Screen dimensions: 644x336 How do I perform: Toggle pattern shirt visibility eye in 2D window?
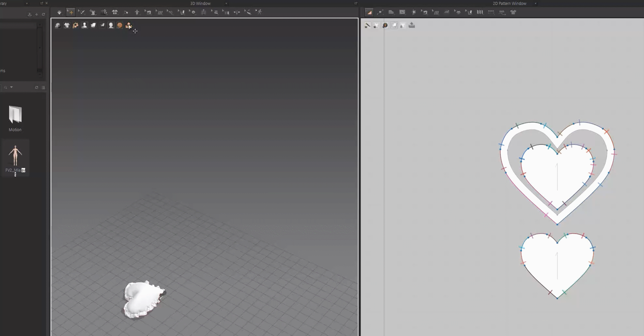[x=376, y=25]
